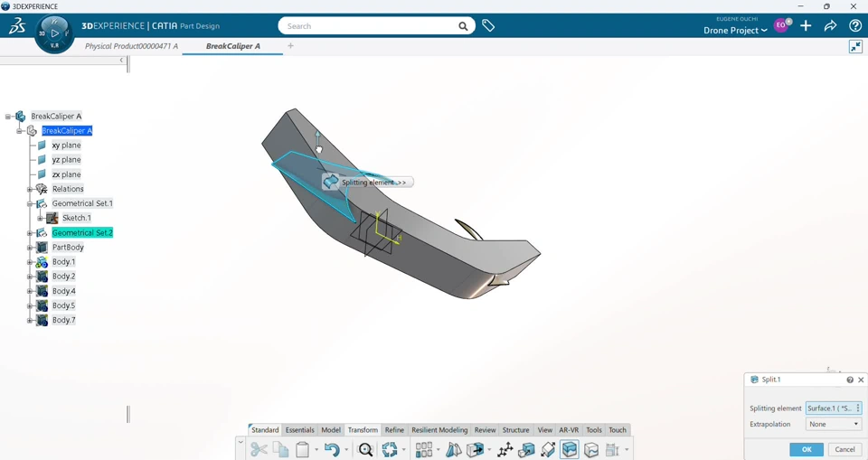Open the Update dropdown arrow
868x460 pixels.
point(403,450)
